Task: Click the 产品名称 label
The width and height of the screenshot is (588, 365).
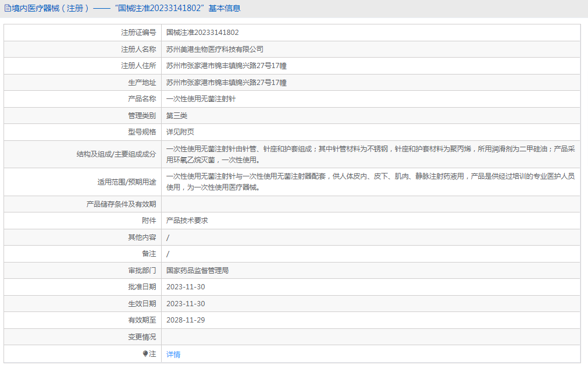Action: pyautogui.click(x=142, y=99)
